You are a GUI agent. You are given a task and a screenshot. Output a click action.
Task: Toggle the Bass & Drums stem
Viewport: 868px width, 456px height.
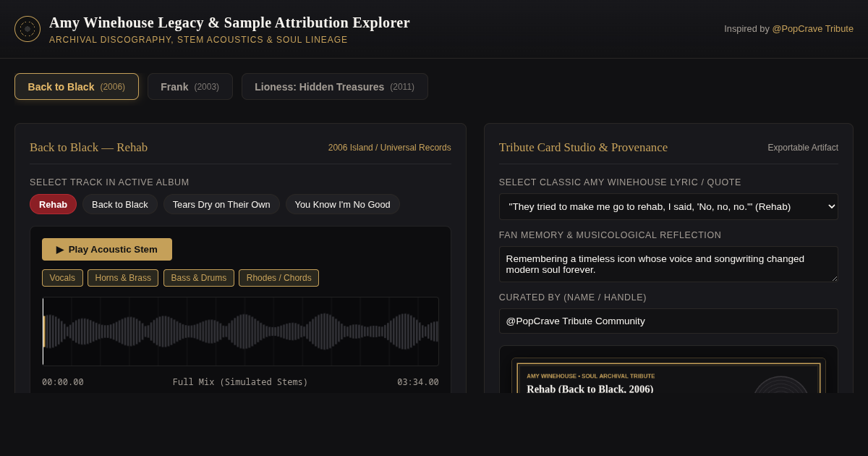pyautogui.click(x=199, y=278)
